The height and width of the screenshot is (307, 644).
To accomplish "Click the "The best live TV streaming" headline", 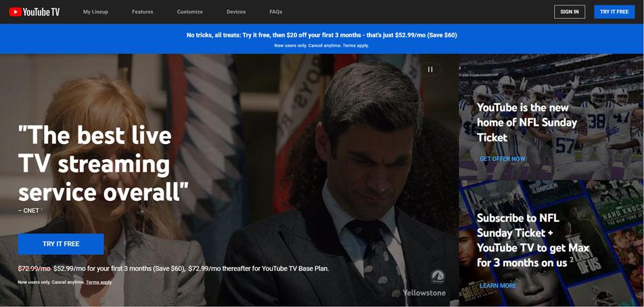I will [x=103, y=164].
